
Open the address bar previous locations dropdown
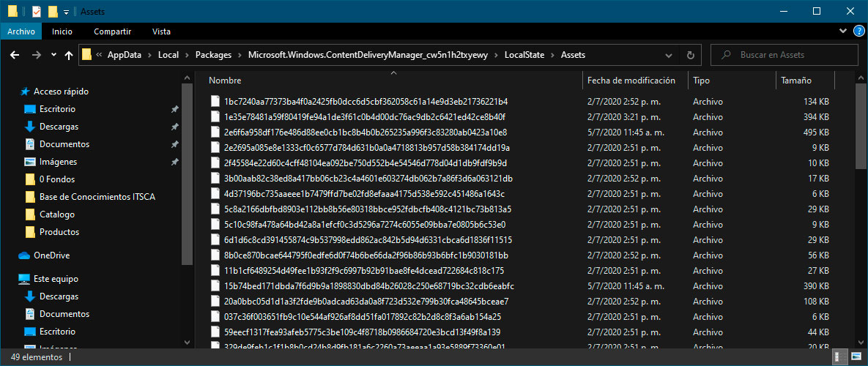pyautogui.click(x=669, y=55)
